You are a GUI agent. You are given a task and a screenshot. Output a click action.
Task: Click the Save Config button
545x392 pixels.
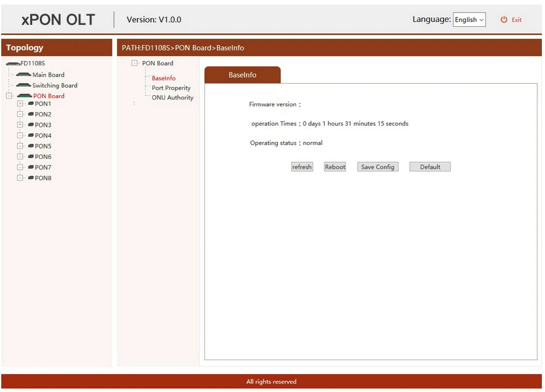[378, 167]
